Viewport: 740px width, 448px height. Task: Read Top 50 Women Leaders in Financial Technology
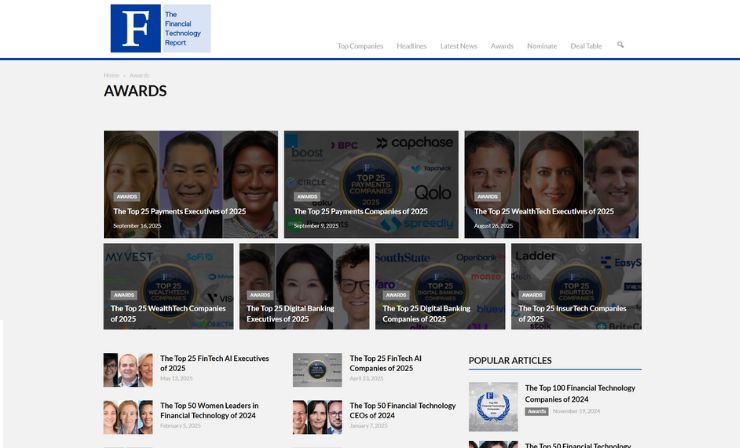(x=209, y=410)
